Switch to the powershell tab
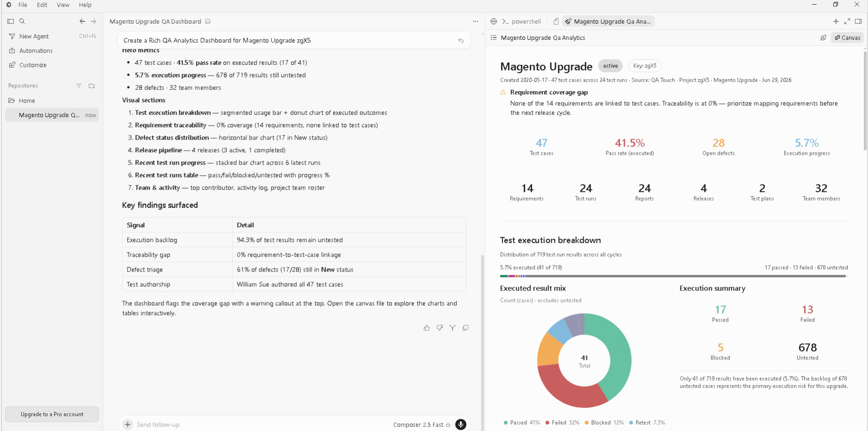The image size is (868, 431). click(x=521, y=21)
